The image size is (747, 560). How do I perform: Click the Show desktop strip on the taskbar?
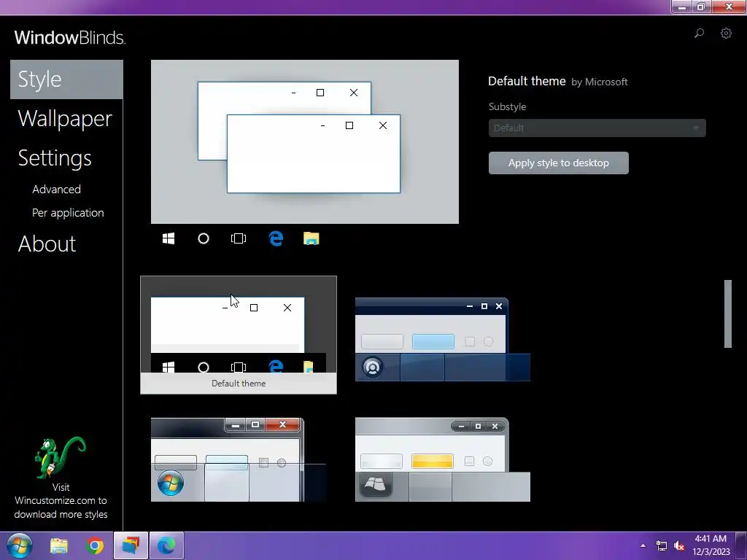(741, 545)
